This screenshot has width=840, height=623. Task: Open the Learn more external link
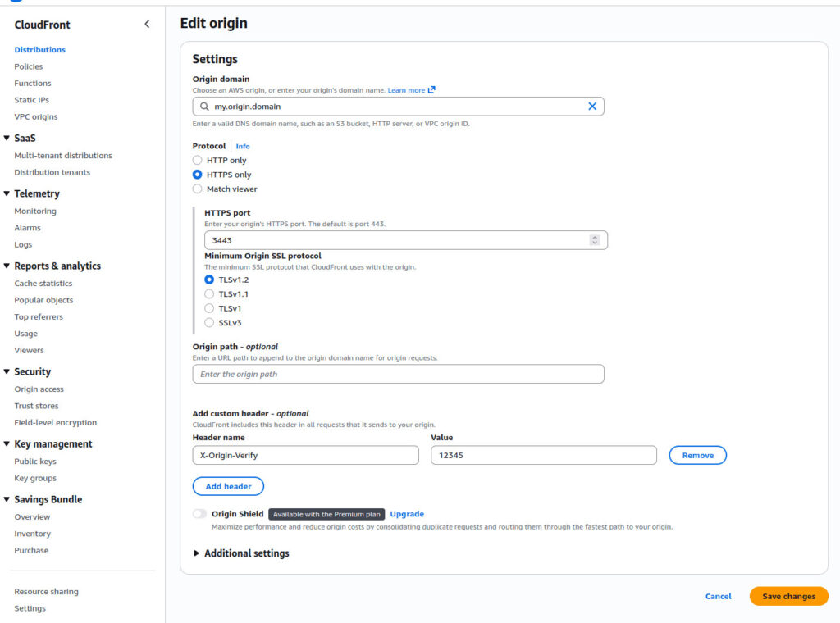(407, 90)
